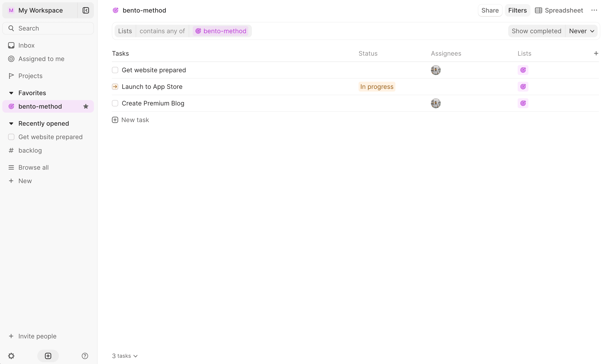This screenshot has height=364, width=612.
Task: Open settings gear in sidebar footer
Action: click(x=11, y=356)
